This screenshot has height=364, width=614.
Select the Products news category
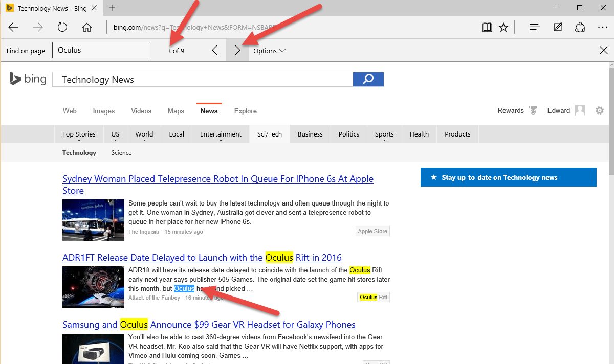(x=457, y=134)
